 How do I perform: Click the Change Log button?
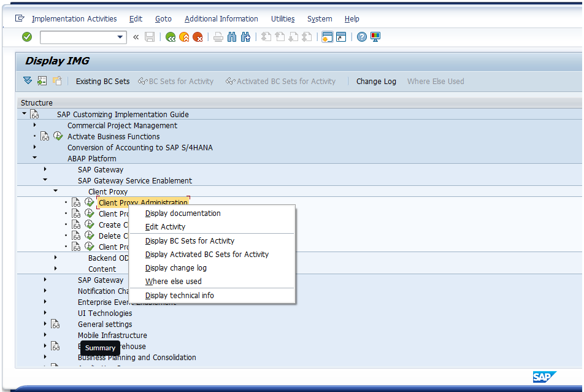pyautogui.click(x=376, y=81)
